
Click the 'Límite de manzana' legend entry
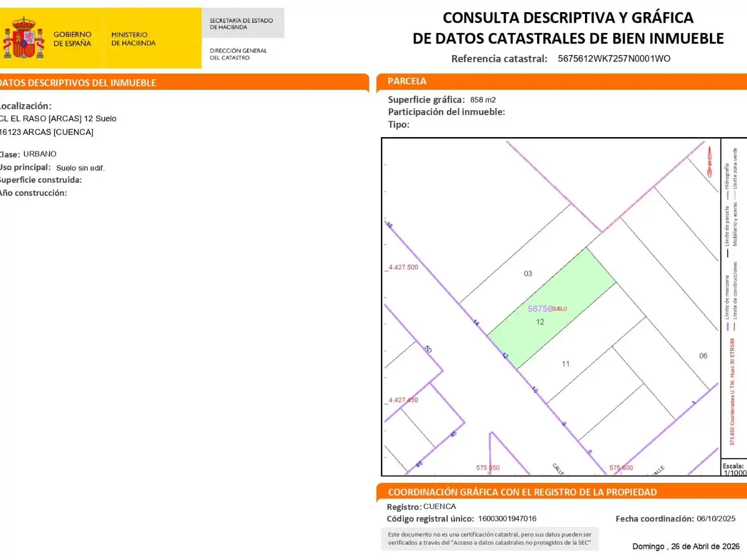[727, 303]
